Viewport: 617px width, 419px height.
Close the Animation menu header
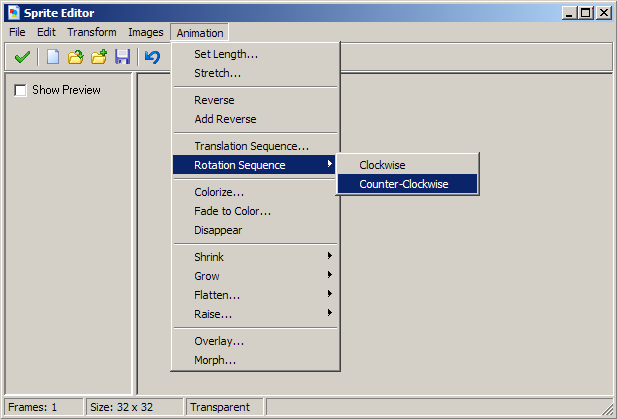click(200, 33)
